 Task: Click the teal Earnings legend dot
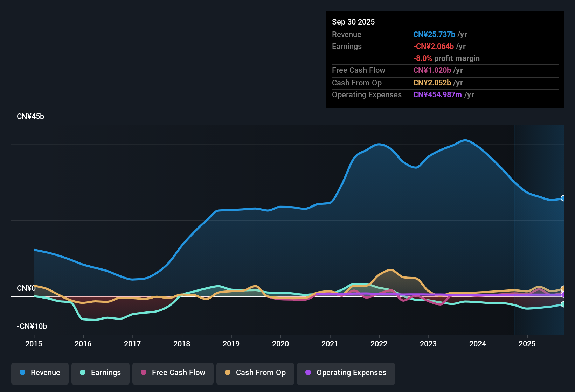[x=83, y=373]
